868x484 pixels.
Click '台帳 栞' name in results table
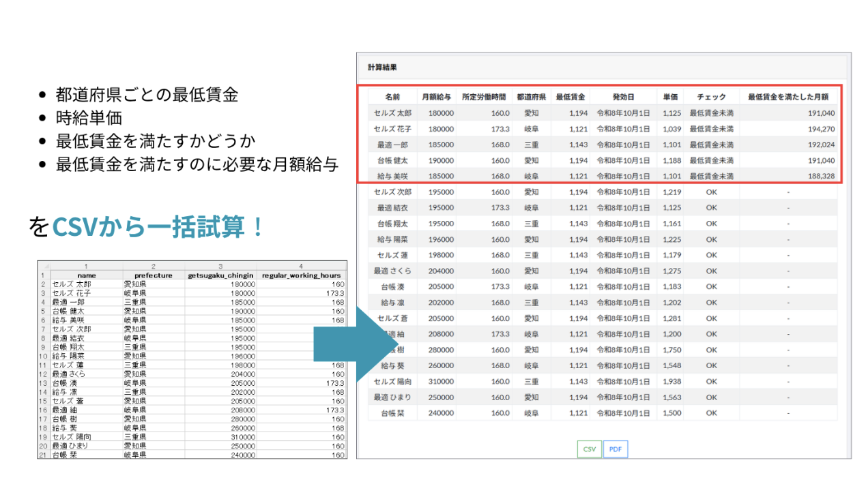(392, 412)
